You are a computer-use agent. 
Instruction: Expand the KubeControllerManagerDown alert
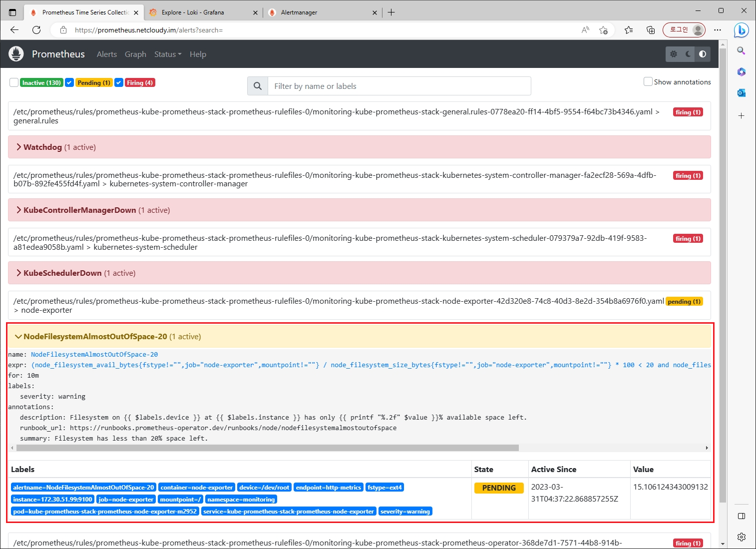[360, 210]
